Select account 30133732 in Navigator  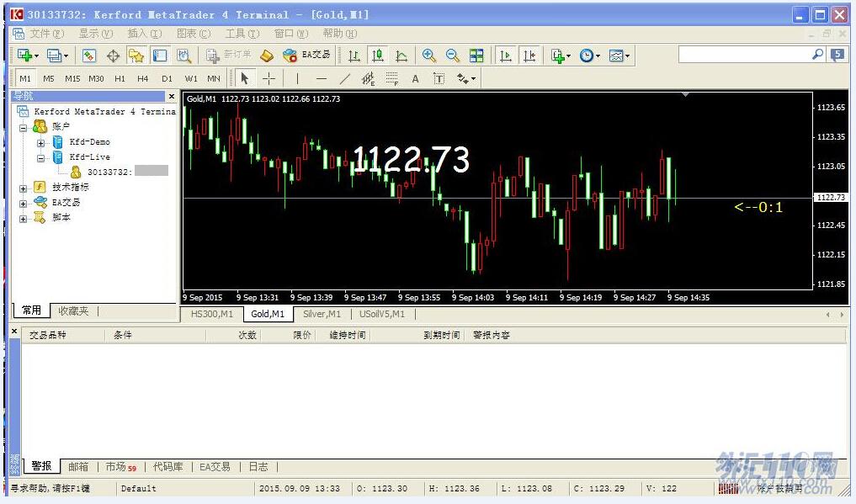tap(109, 172)
